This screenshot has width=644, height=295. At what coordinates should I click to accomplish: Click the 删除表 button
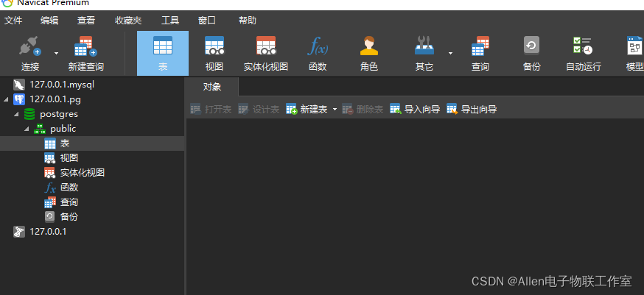(363, 110)
